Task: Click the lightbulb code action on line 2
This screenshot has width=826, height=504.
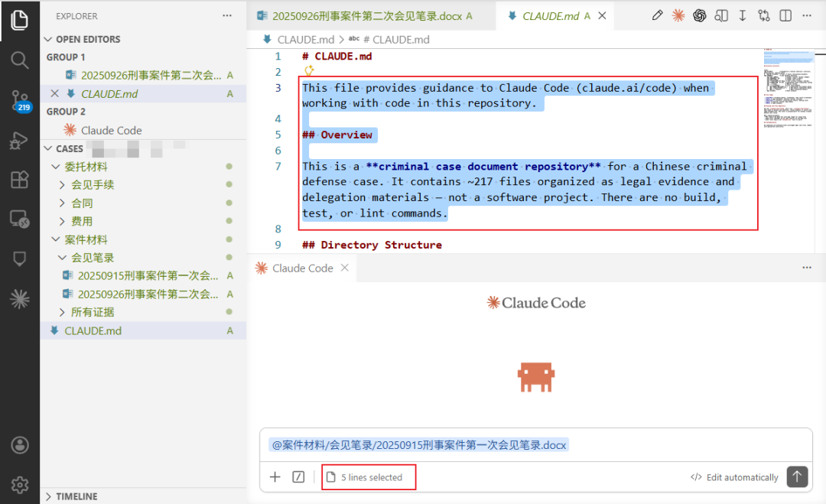Action: pos(309,71)
